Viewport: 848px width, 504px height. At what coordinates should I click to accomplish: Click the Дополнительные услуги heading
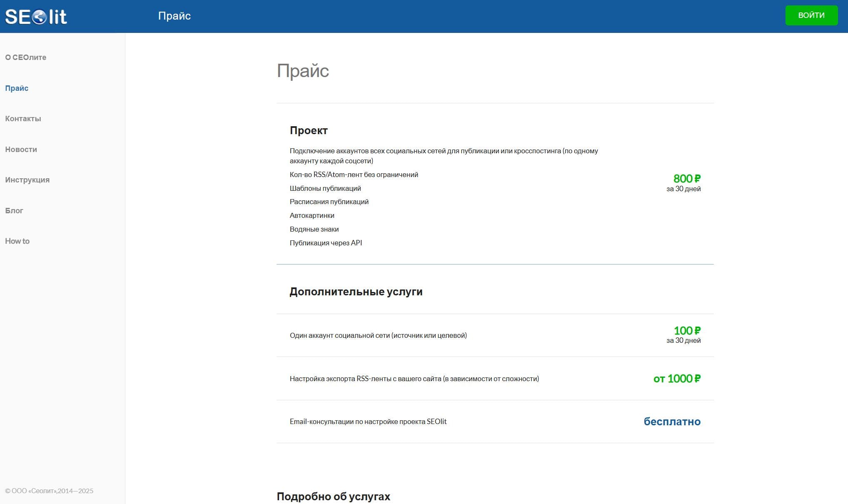[x=356, y=292]
